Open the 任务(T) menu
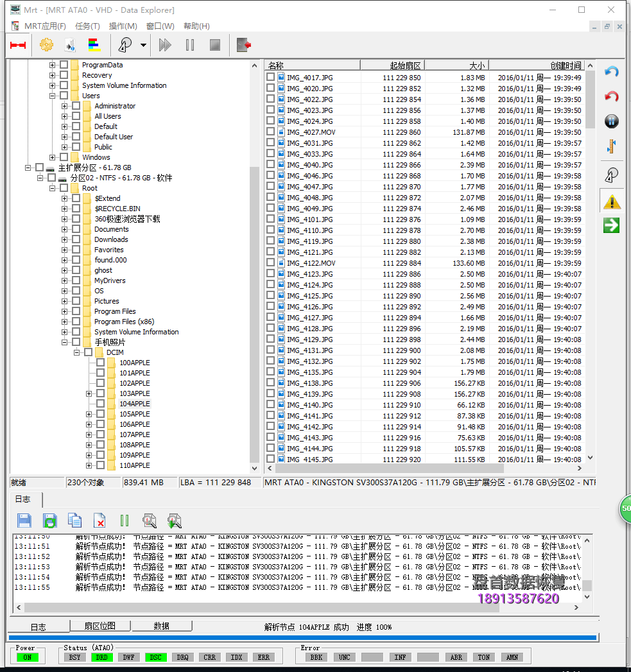This screenshot has height=672, width=631. point(87,26)
